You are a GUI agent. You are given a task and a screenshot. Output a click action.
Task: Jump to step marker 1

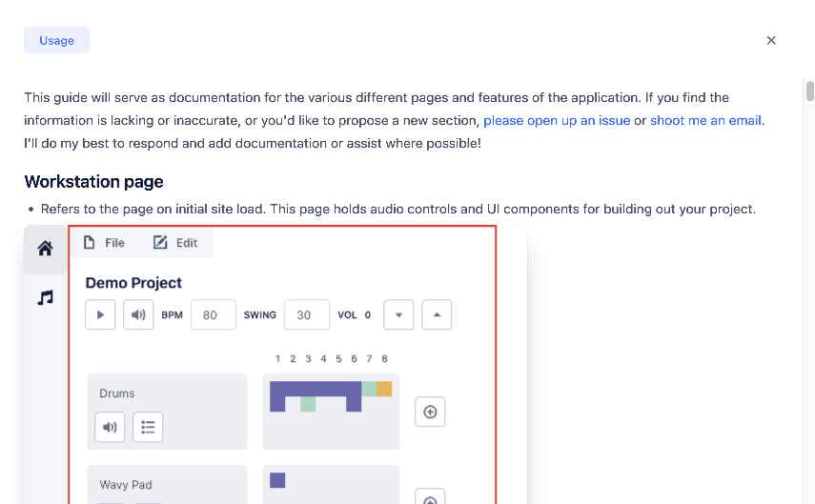pos(277,358)
